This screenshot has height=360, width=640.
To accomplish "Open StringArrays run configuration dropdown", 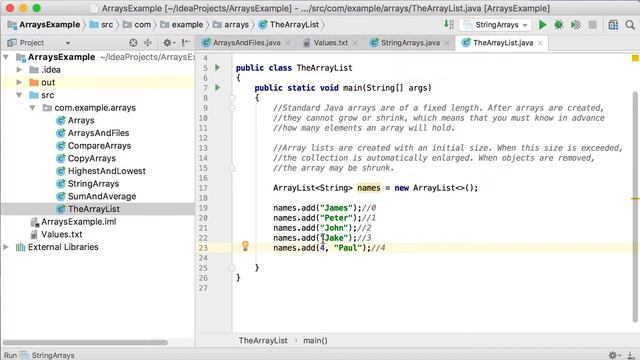I will click(496, 25).
